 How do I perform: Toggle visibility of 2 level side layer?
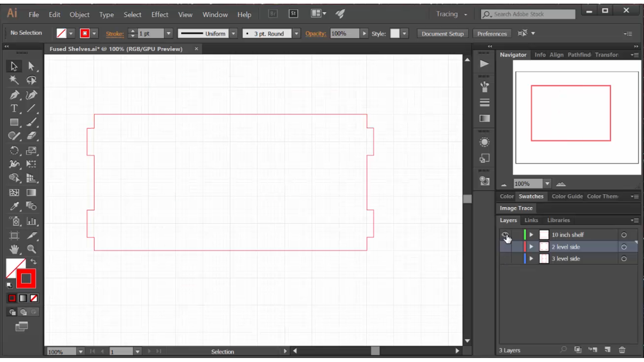505,246
